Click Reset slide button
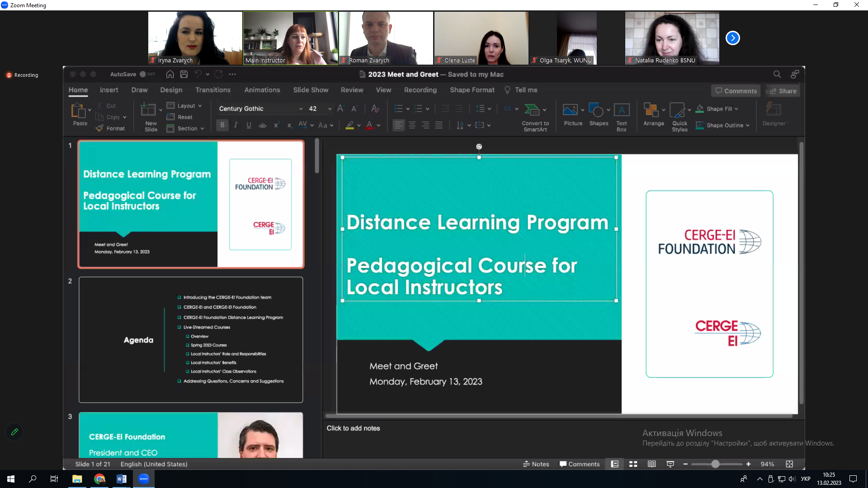The height and width of the screenshot is (488, 868). (179, 117)
